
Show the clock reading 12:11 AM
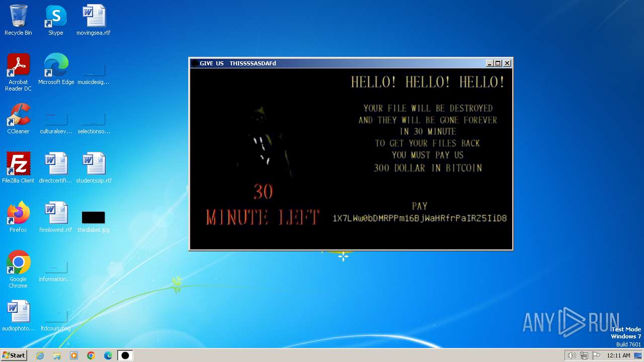[x=618, y=355]
